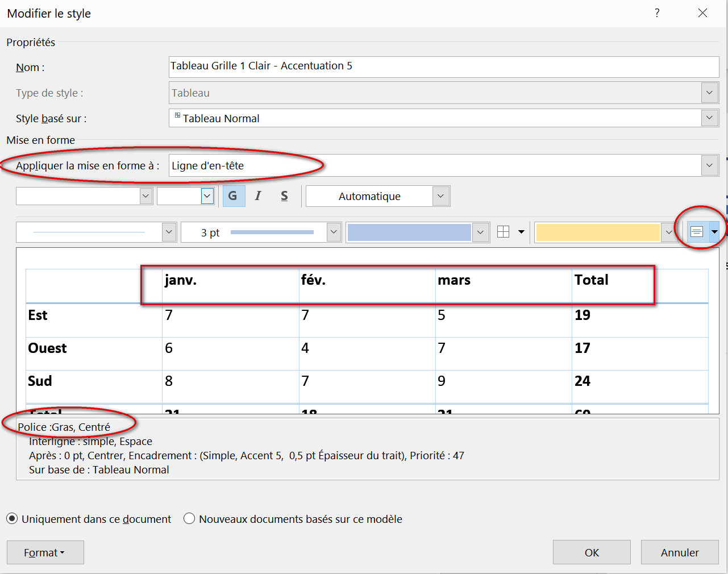Open the blue border color swatch
This screenshot has height=574, width=728.
tap(409, 232)
